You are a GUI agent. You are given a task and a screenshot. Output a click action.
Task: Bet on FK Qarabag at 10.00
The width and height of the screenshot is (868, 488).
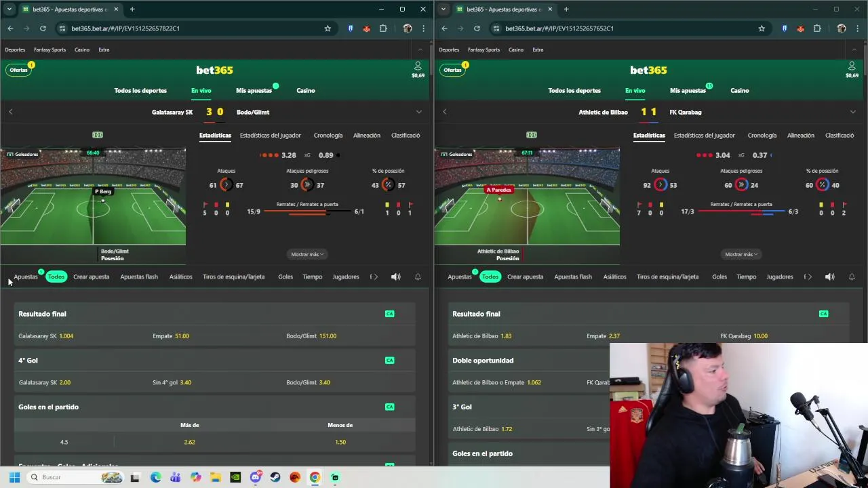click(x=744, y=335)
